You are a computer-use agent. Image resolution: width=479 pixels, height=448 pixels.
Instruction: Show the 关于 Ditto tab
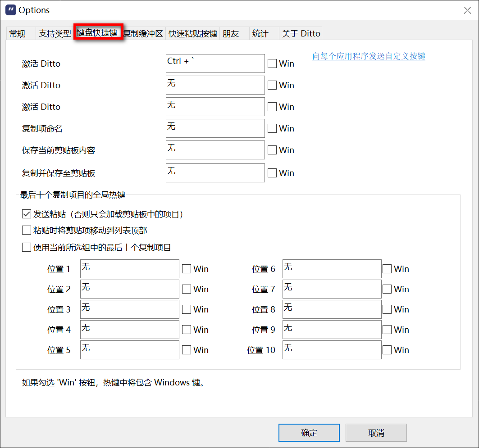click(x=301, y=34)
